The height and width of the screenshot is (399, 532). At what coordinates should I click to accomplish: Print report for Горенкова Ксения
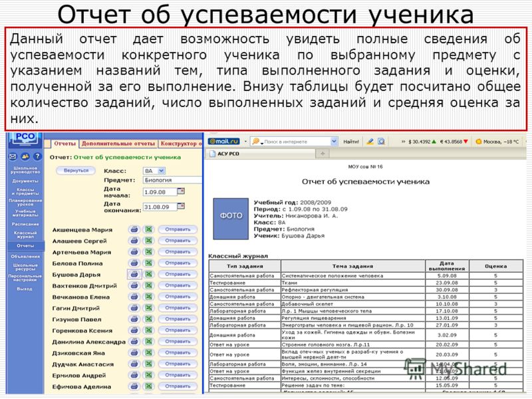134,331
